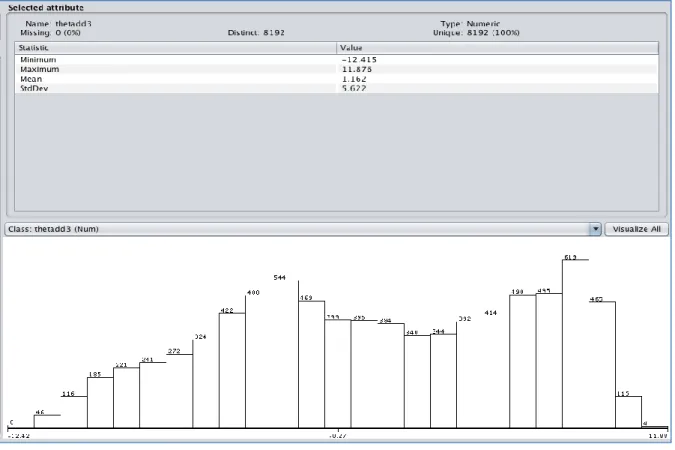Click the Selected attribute heading
675x450 pixels.
[46, 8]
